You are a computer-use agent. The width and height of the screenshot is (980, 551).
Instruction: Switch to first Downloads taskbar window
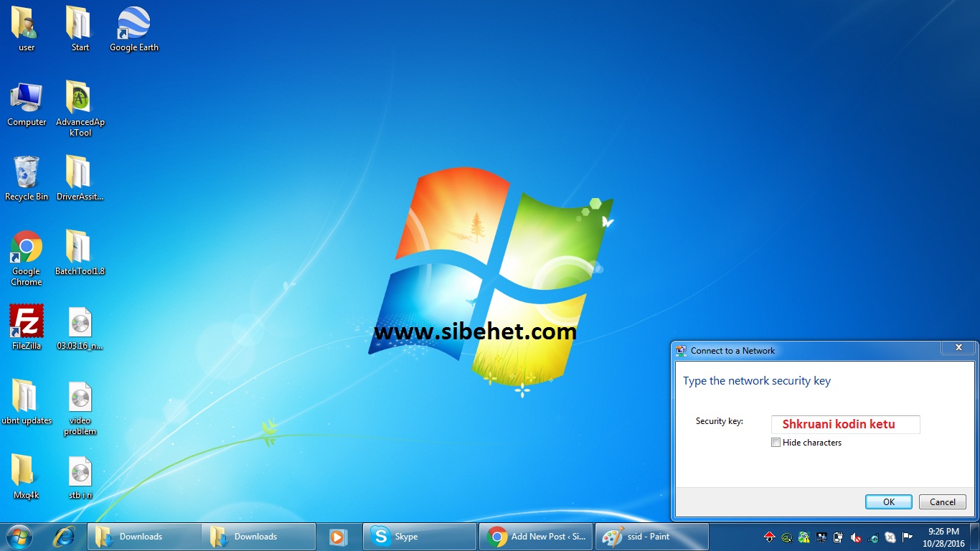coord(144,537)
